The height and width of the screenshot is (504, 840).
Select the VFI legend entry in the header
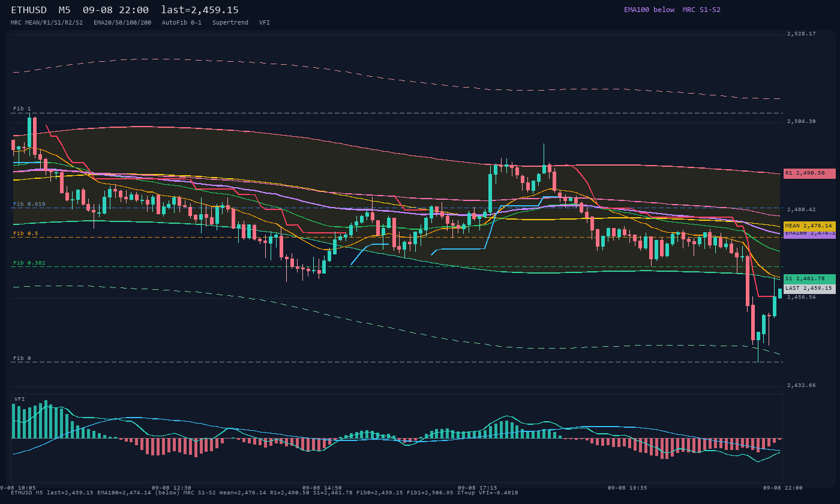[x=265, y=22]
